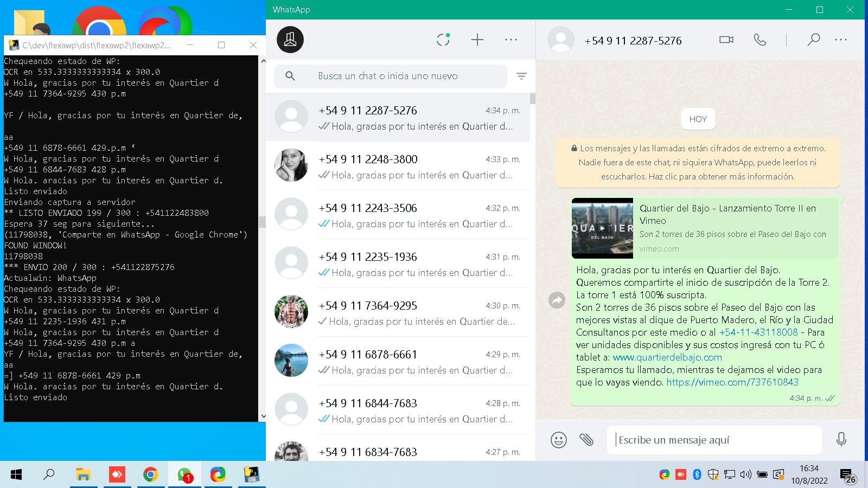Click the search magnifier in chat search box
Viewport: 868px width, 488px height.
click(x=290, y=76)
